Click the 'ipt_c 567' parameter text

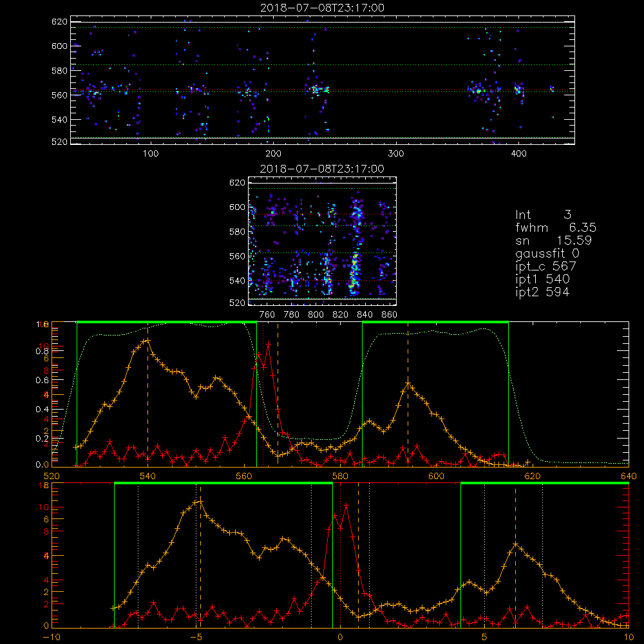click(546, 266)
